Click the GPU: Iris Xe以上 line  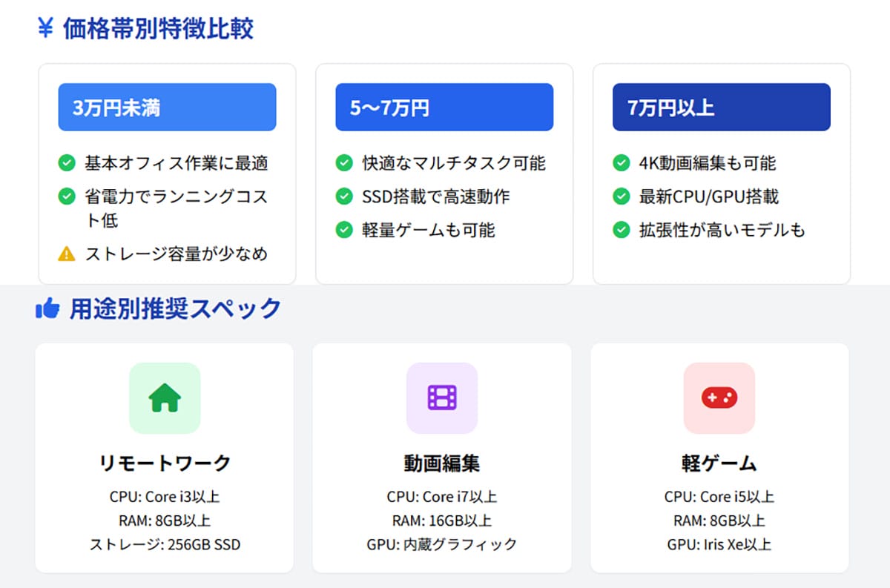[719, 545]
